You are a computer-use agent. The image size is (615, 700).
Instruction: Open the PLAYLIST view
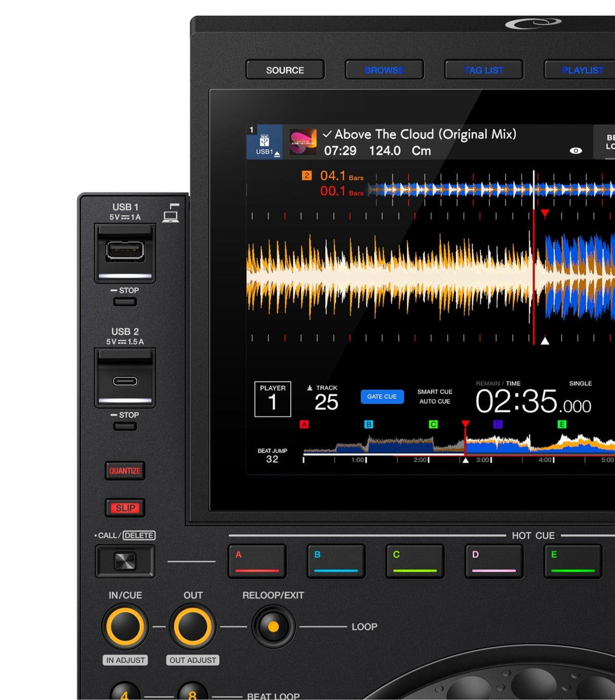pyautogui.click(x=583, y=70)
